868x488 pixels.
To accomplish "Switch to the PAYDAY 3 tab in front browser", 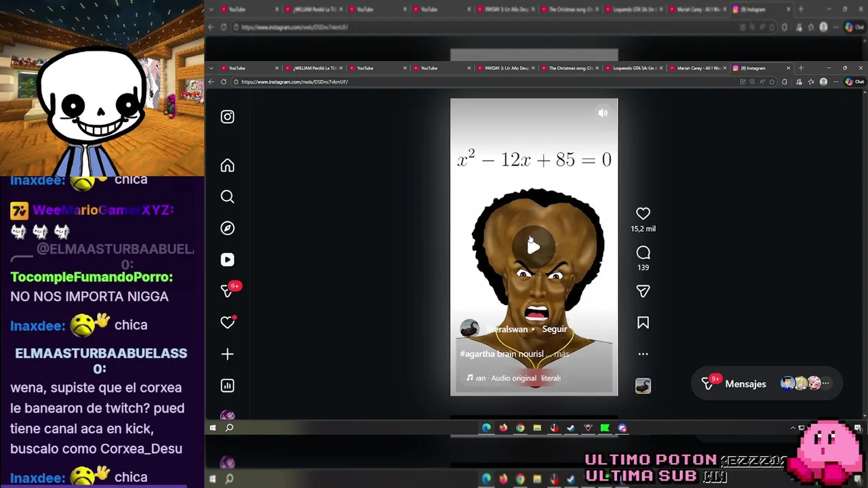I will pyautogui.click(x=505, y=68).
